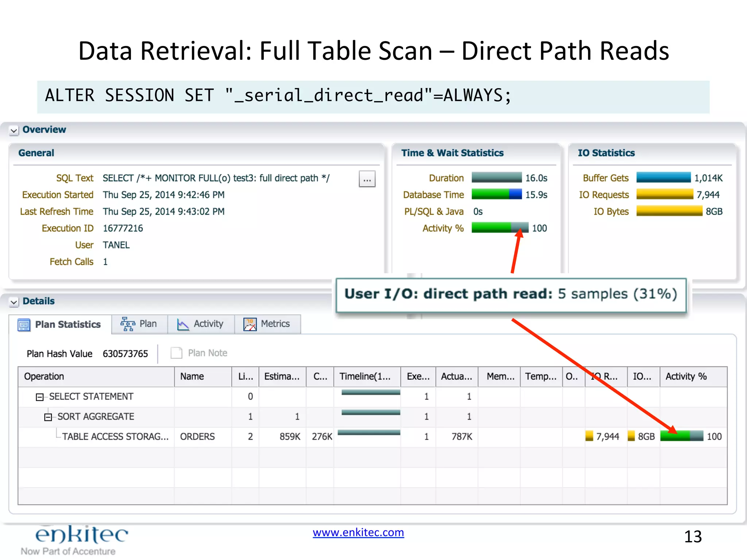The image size is (747, 560).
Task: Collapse the SORT AGGREGATE tree node
Action: (x=48, y=417)
